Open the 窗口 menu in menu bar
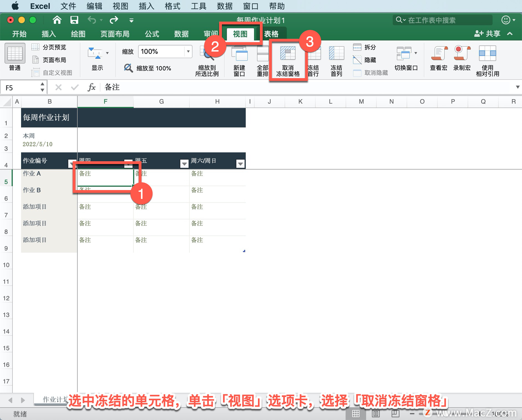This screenshot has width=522, height=420. pyautogui.click(x=251, y=6)
